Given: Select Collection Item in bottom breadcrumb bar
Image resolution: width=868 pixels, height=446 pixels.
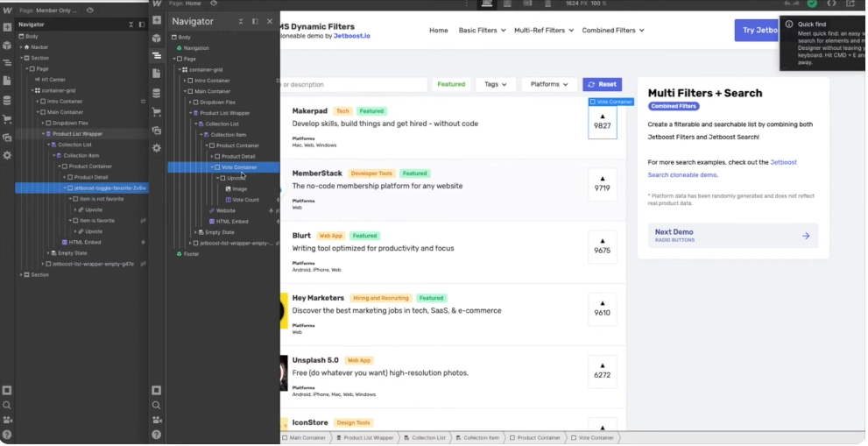Looking at the screenshot, I should click(477, 438).
